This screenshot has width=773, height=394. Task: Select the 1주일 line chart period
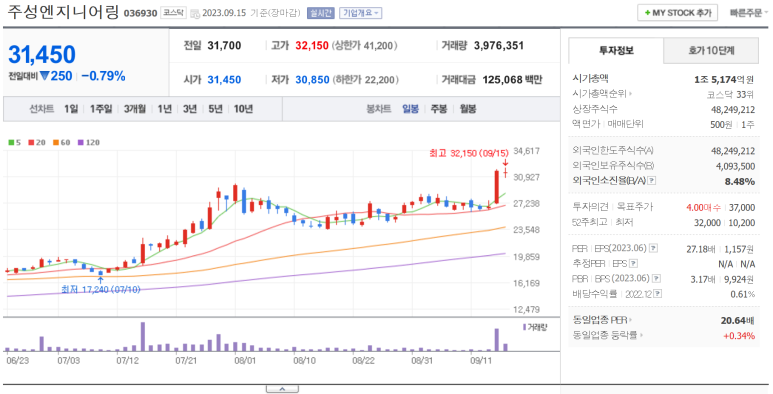pos(101,109)
